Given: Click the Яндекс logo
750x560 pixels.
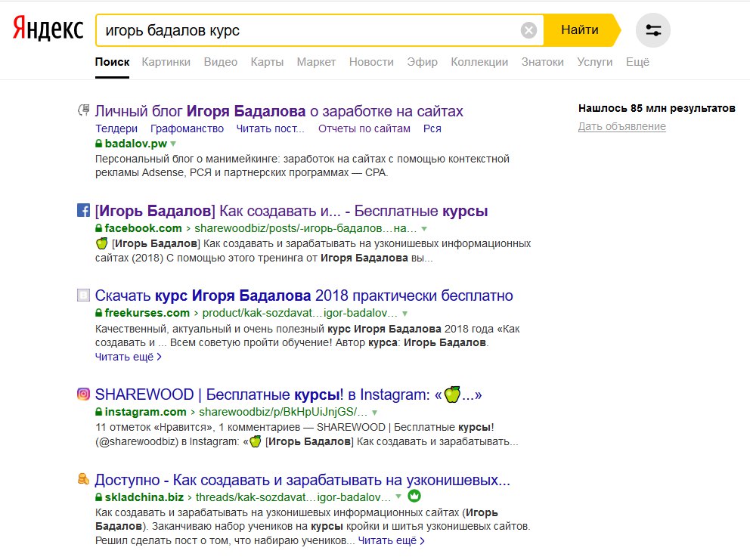Looking at the screenshot, I should 48,28.
